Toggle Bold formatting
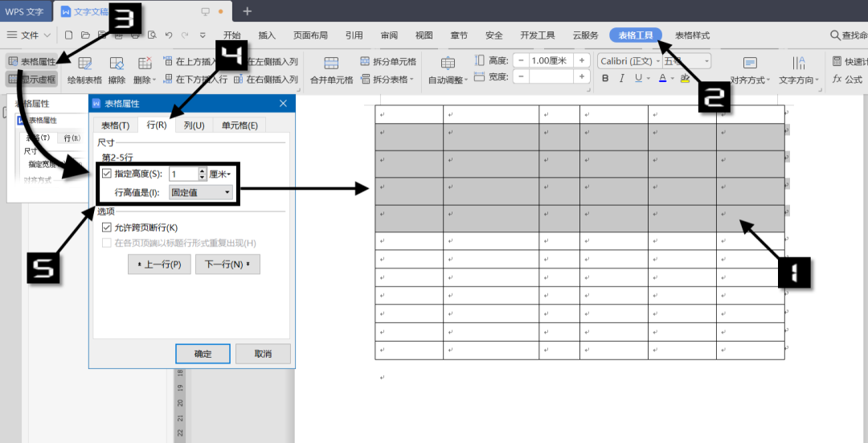 tap(605, 79)
